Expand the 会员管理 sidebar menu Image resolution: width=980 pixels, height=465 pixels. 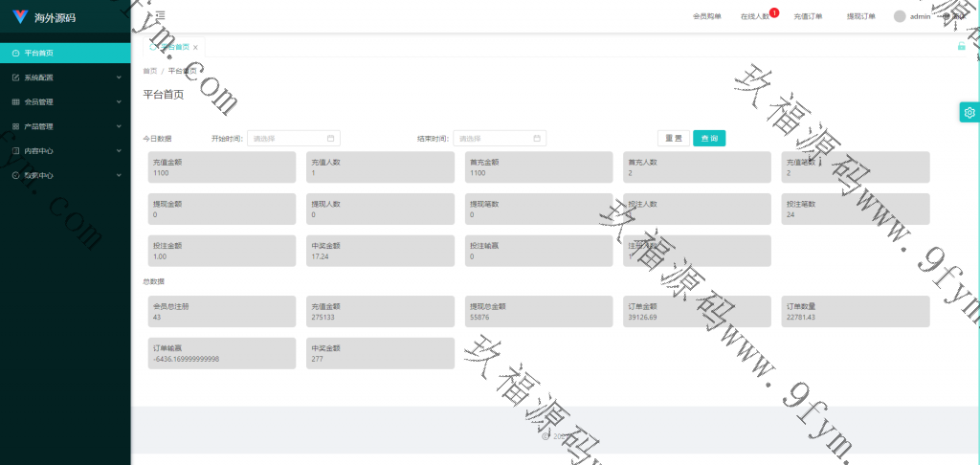coord(64,101)
